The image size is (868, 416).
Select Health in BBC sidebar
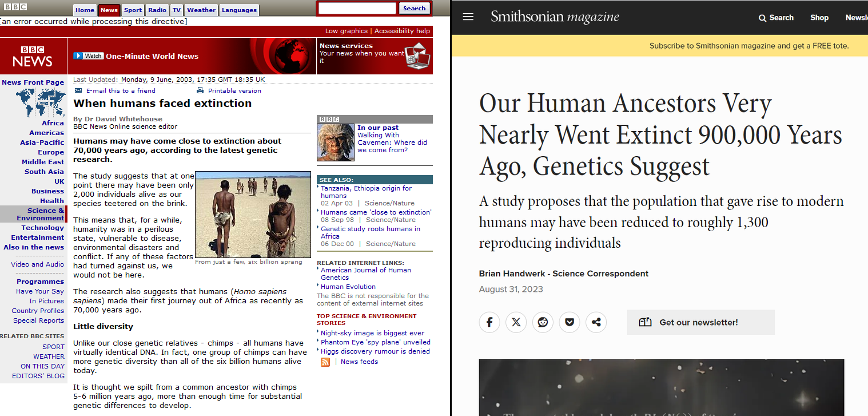52,201
